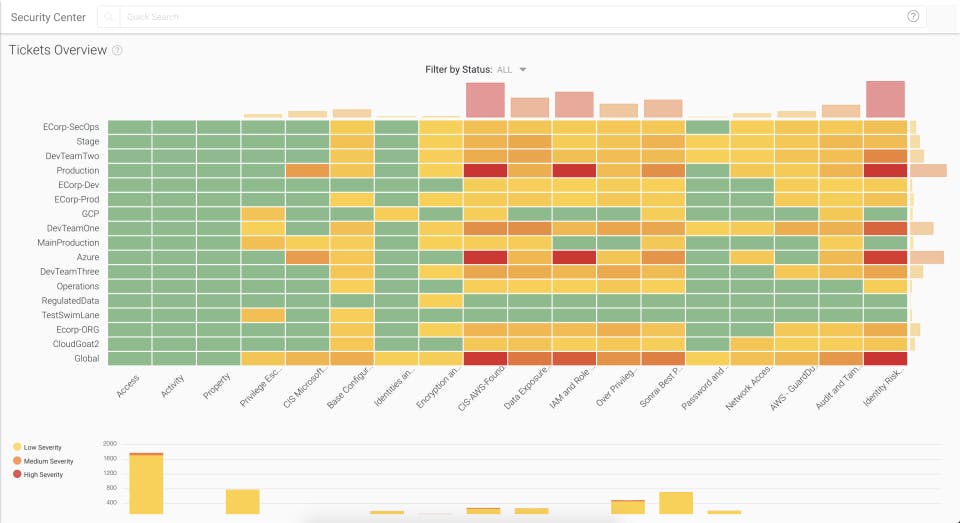Click the red Global Identity Risk heatmap cell
This screenshot has width=960, height=523.
click(885, 358)
